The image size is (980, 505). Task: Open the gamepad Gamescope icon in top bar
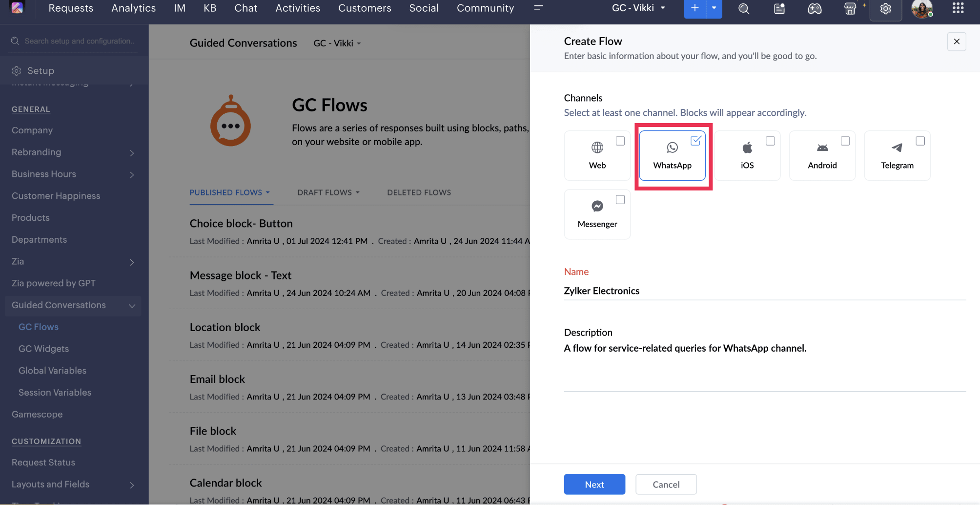pos(815,9)
